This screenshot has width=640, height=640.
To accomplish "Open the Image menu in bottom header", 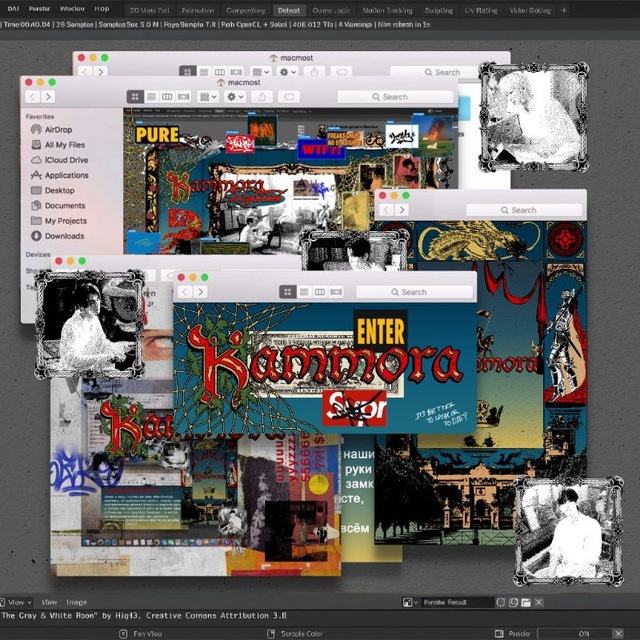I will point(76,602).
